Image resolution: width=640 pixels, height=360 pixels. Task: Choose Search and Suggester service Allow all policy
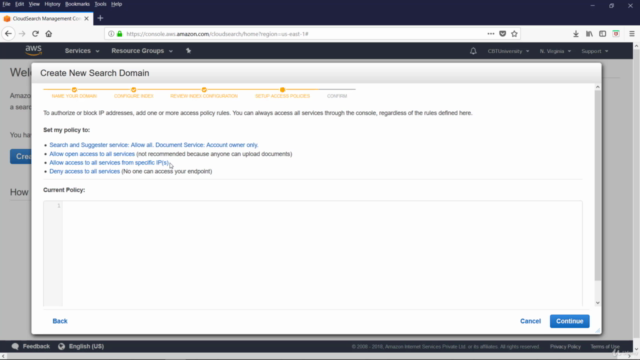tap(153, 145)
